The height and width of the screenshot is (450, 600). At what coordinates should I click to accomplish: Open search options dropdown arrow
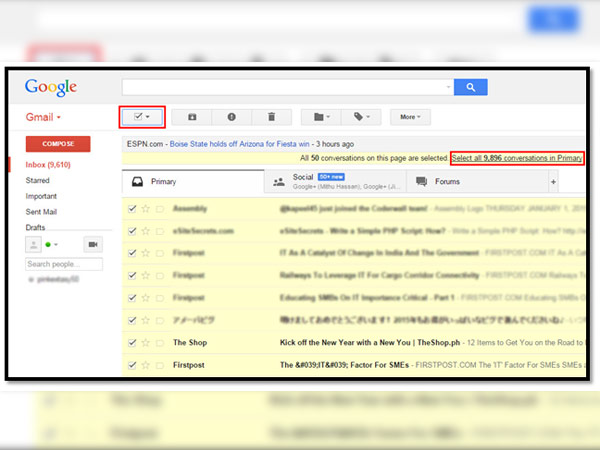pos(448,87)
